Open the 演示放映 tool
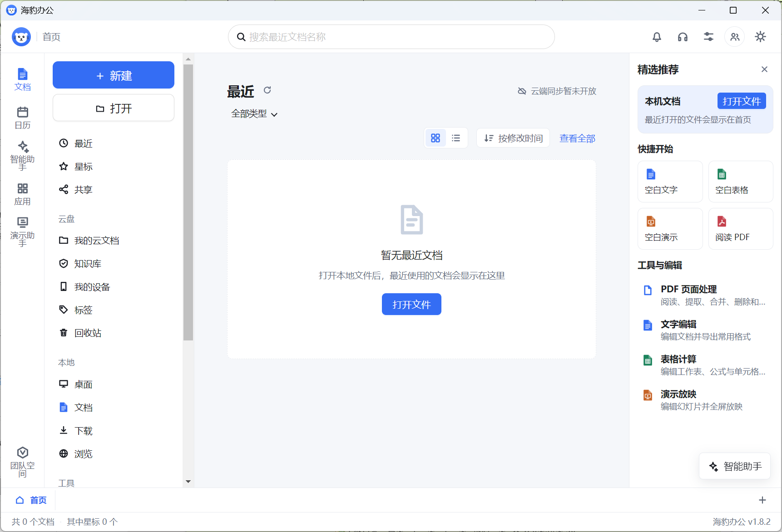 point(705,400)
